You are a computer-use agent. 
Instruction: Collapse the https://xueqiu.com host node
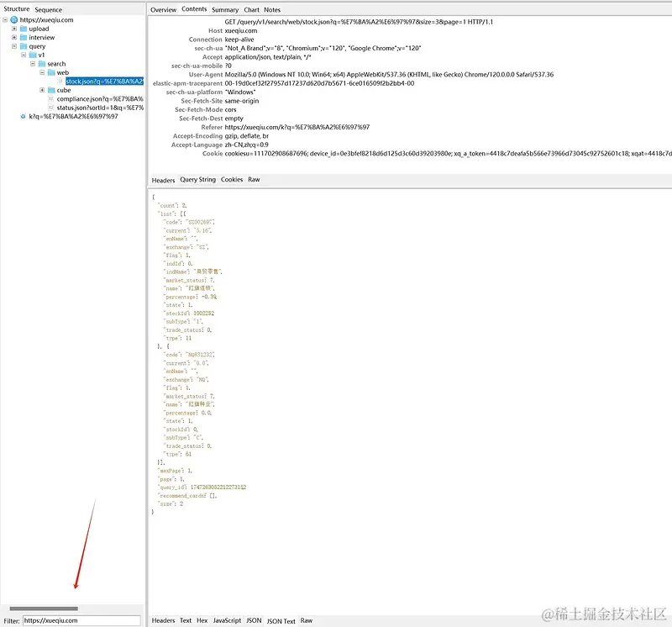coord(5,19)
